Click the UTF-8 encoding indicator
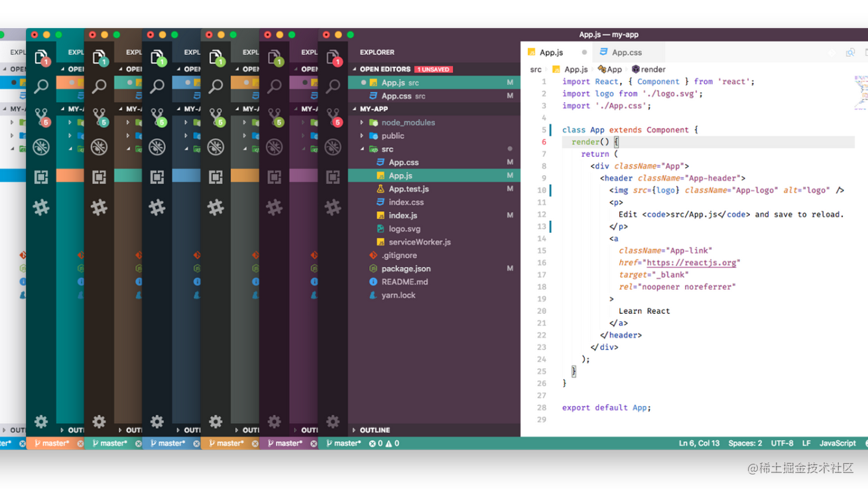868x489 pixels. [782, 443]
